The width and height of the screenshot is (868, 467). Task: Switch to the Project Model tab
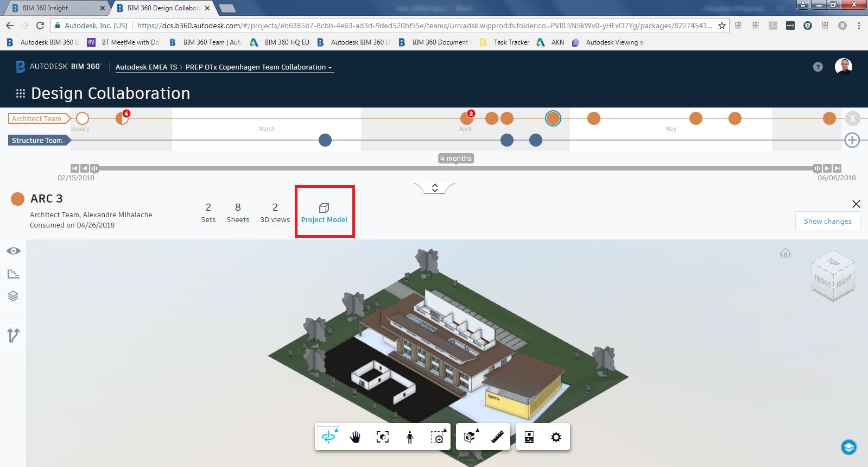pyautogui.click(x=324, y=213)
